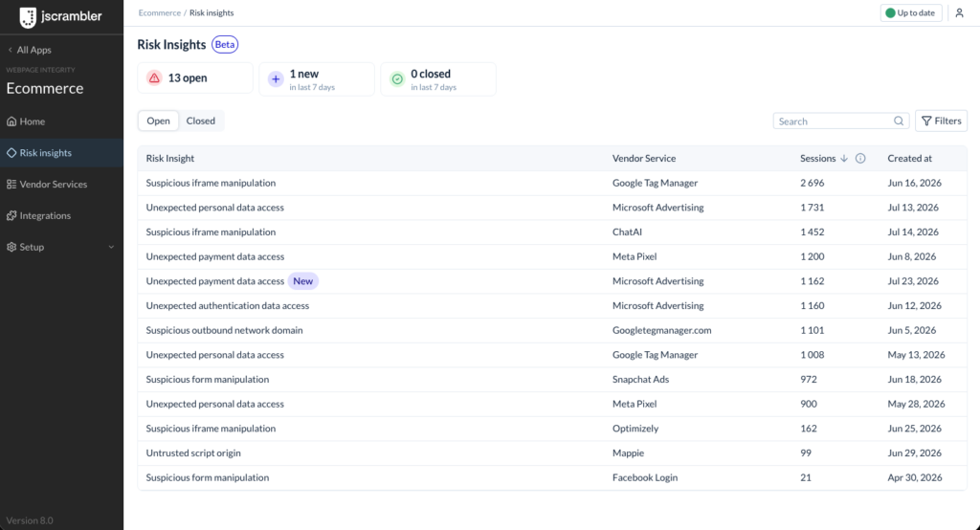Click the search magnifier icon

(x=899, y=121)
